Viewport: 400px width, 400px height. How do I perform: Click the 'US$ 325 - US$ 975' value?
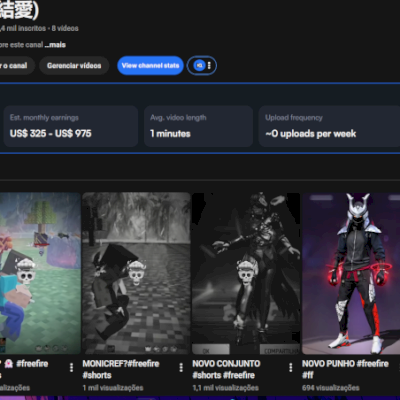(x=50, y=134)
